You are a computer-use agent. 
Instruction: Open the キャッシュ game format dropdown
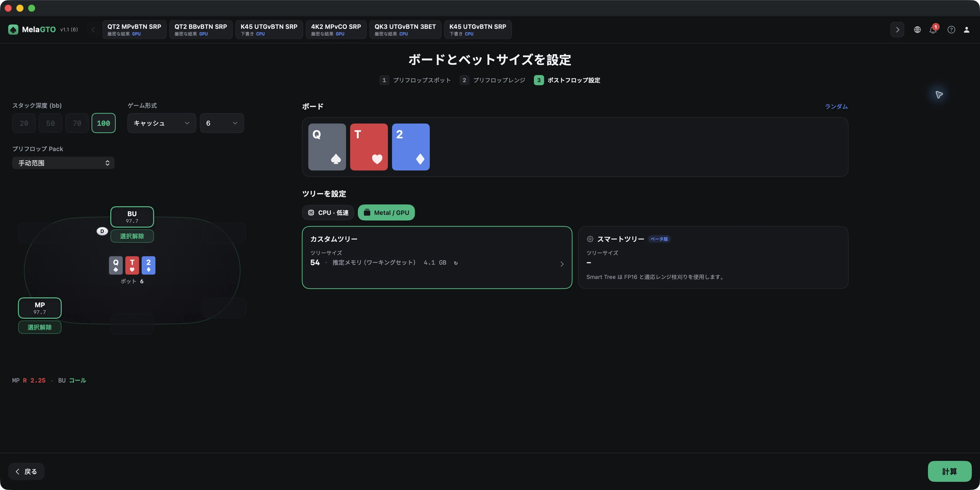162,123
